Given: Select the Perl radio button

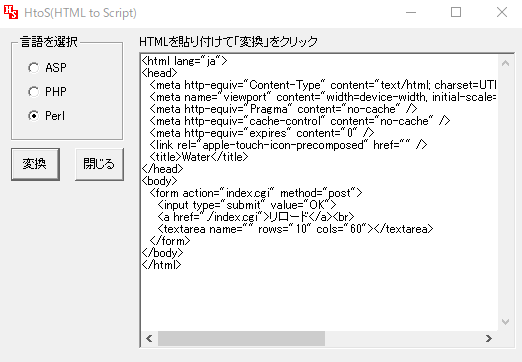Looking at the screenshot, I should tap(47, 116).
